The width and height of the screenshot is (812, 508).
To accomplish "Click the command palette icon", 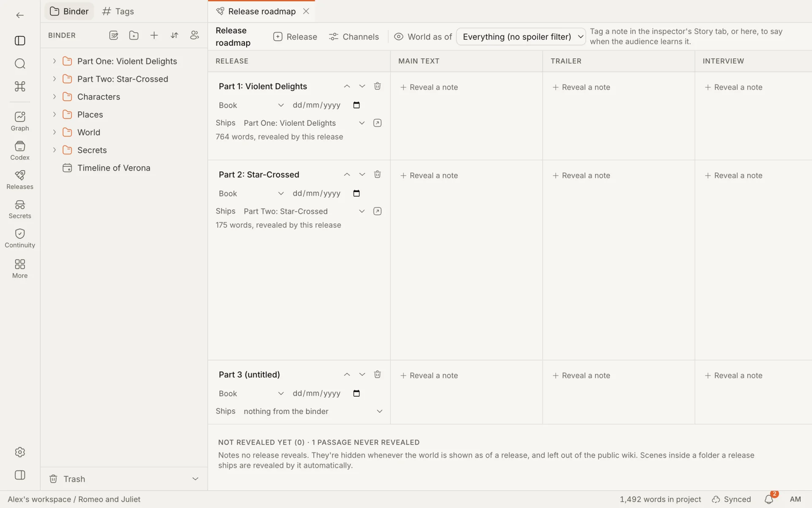I will pos(20,86).
